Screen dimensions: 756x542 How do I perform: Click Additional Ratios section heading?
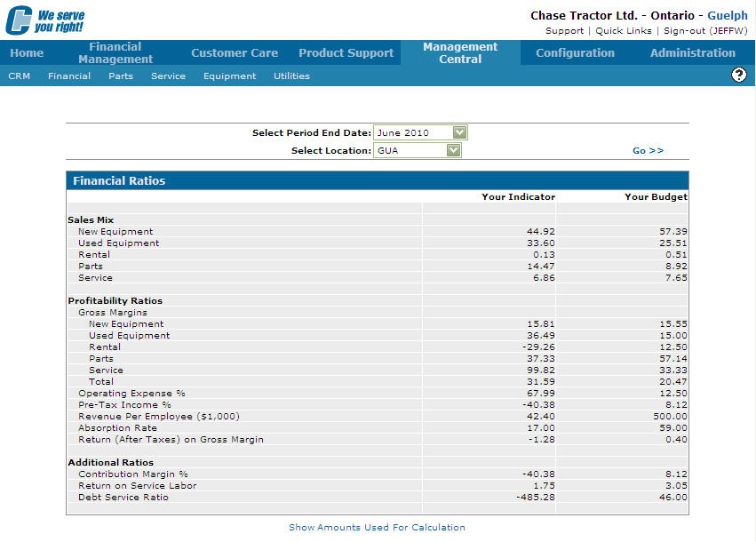point(110,462)
